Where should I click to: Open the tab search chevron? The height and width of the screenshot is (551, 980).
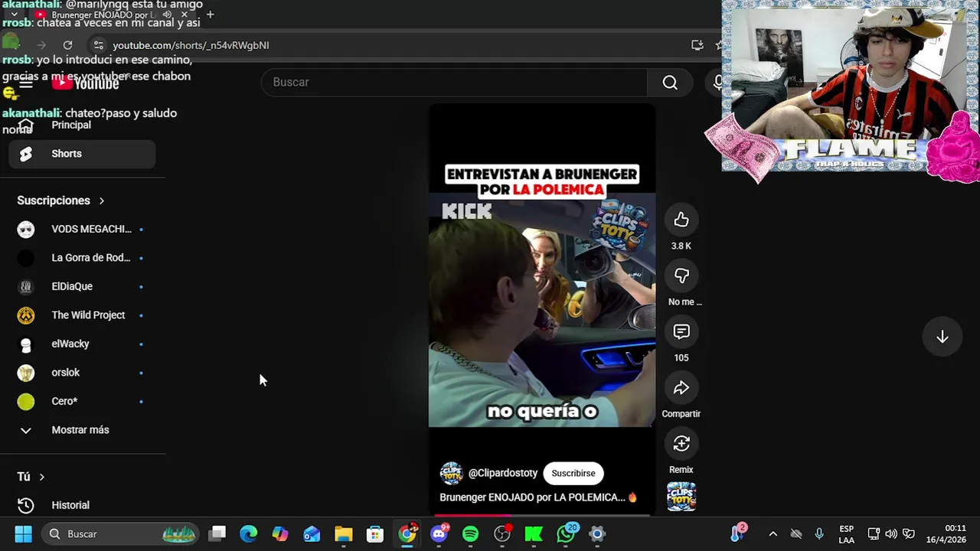[14, 15]
